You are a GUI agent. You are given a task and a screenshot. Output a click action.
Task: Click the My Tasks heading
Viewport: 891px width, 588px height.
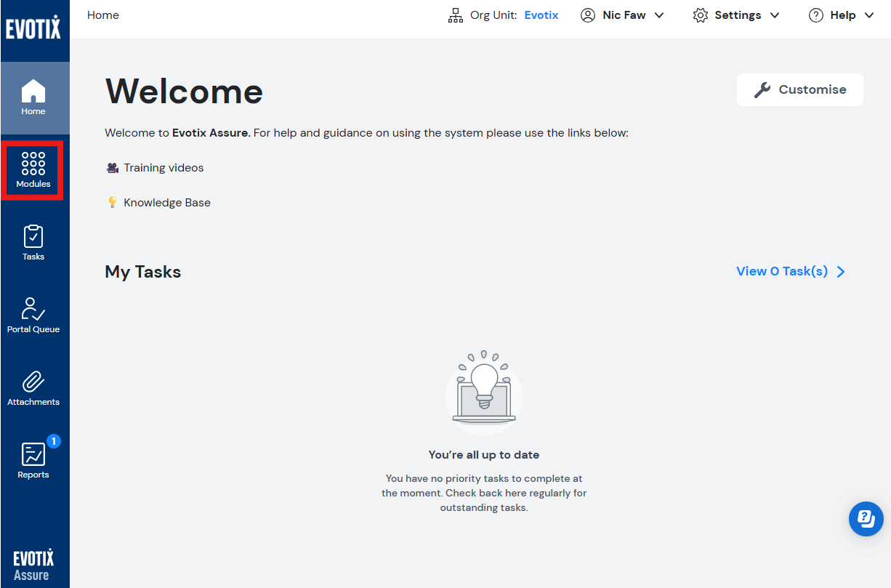143,272
